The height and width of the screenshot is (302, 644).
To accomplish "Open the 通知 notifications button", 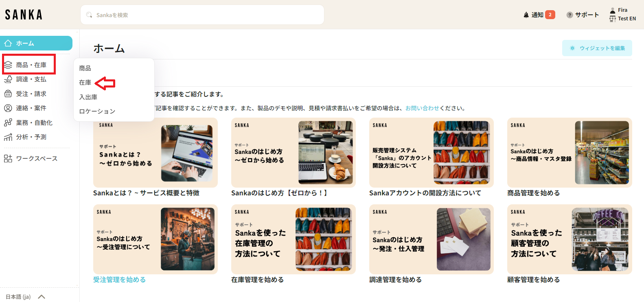I will [539, 15].
